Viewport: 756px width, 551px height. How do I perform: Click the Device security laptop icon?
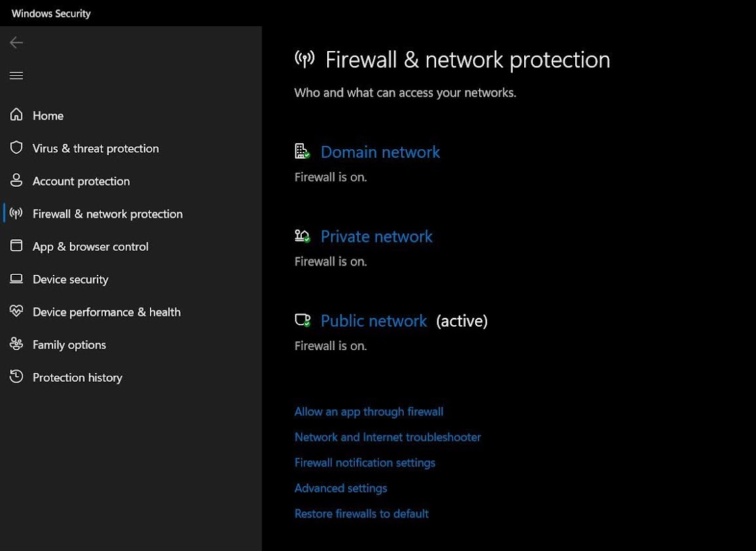[17, 279]
